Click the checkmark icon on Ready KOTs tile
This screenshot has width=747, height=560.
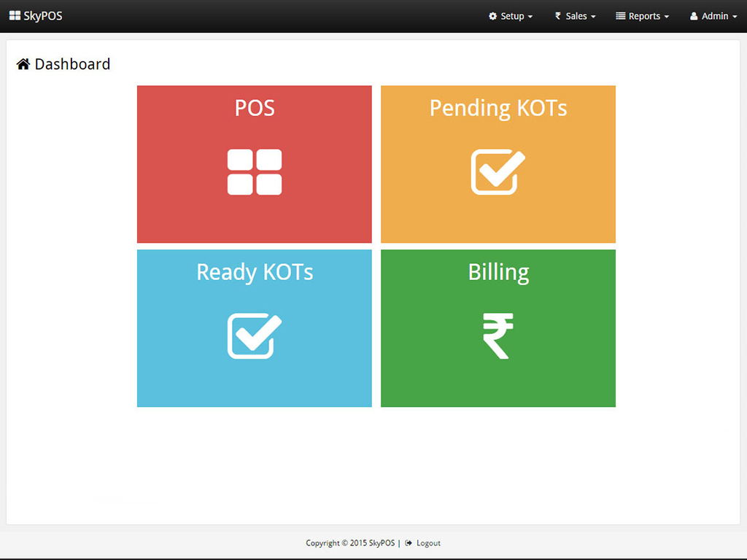point(254,337)
